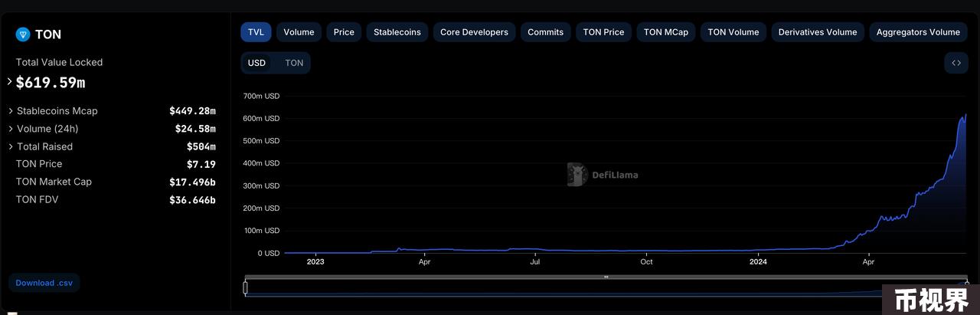Toggle the Aggregators Volume chart series
Image resolution: width=980 pixels, height=315 pixels.
pos(918,32)
